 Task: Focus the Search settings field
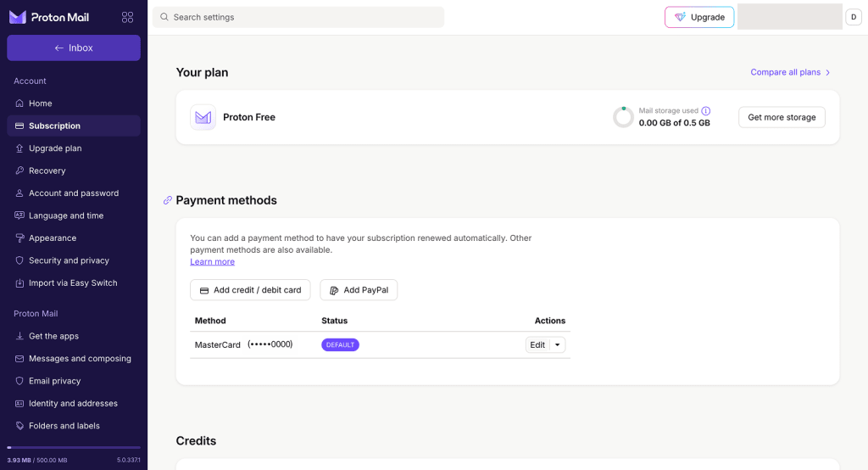coord(305,17)
